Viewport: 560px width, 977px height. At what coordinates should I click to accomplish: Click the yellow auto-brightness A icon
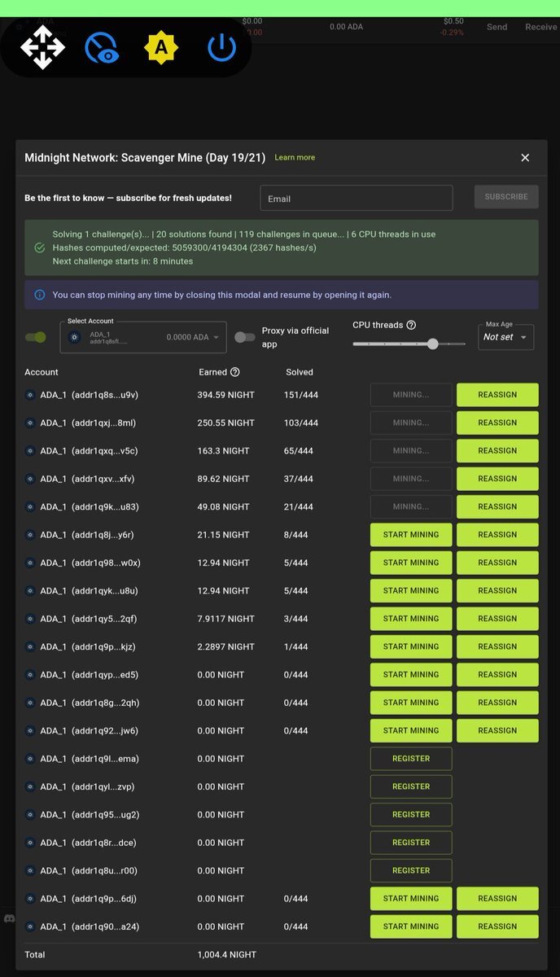coord(161,48)
